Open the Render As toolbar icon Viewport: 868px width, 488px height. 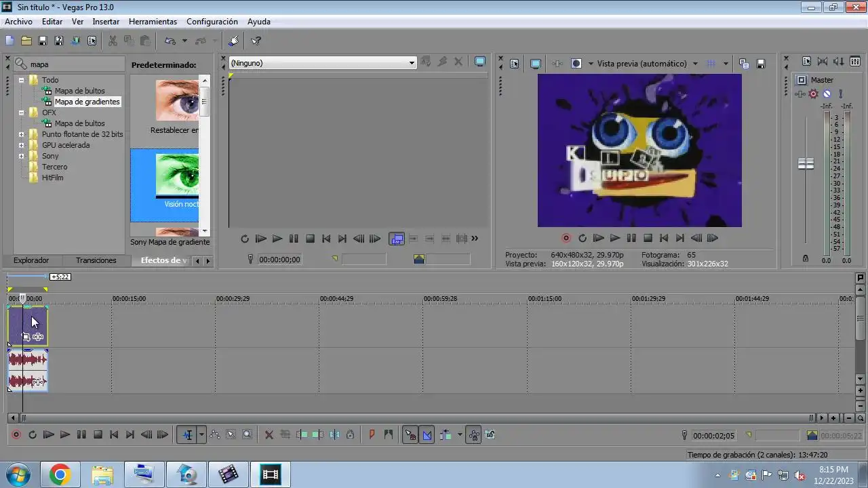[x=75, y=41]
